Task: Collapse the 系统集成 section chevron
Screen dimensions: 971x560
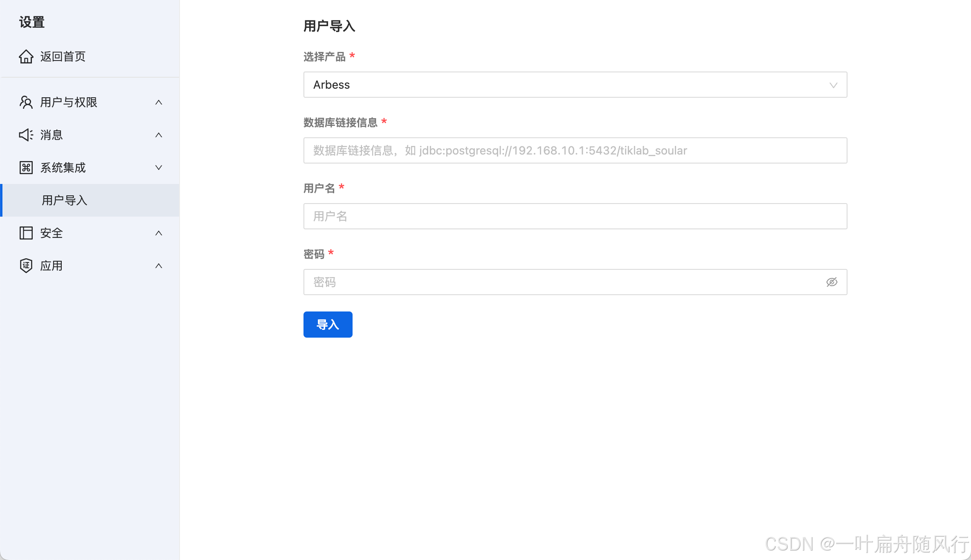Action: tap(159, 168)
